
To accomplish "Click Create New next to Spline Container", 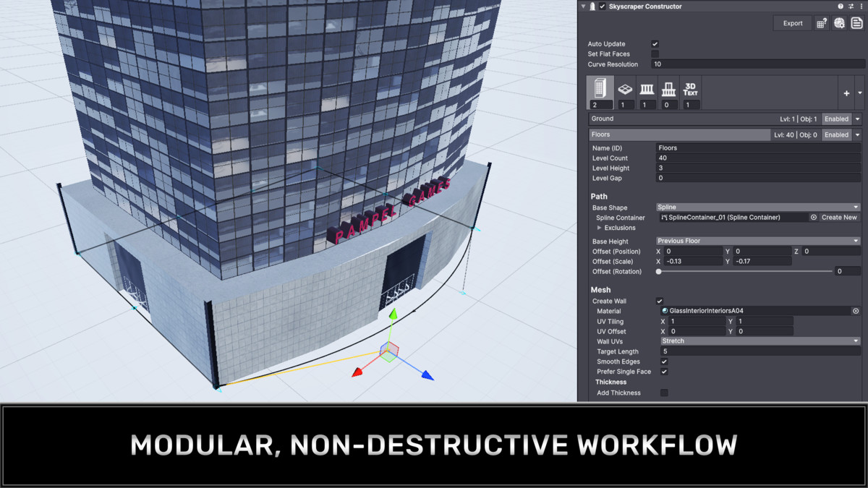I will (839, 217).
